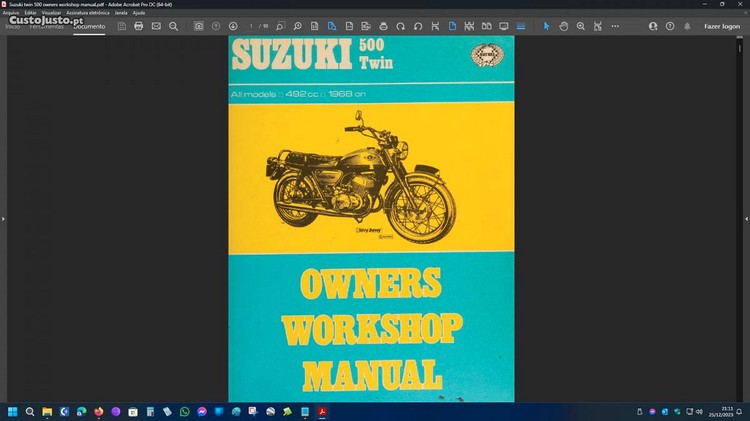
Task: Toggle read mode display icon
Action: click(x=503, y=26)
